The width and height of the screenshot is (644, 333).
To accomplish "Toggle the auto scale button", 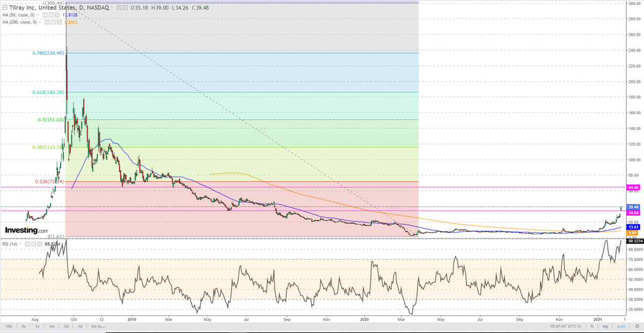I will click(621, 326).
